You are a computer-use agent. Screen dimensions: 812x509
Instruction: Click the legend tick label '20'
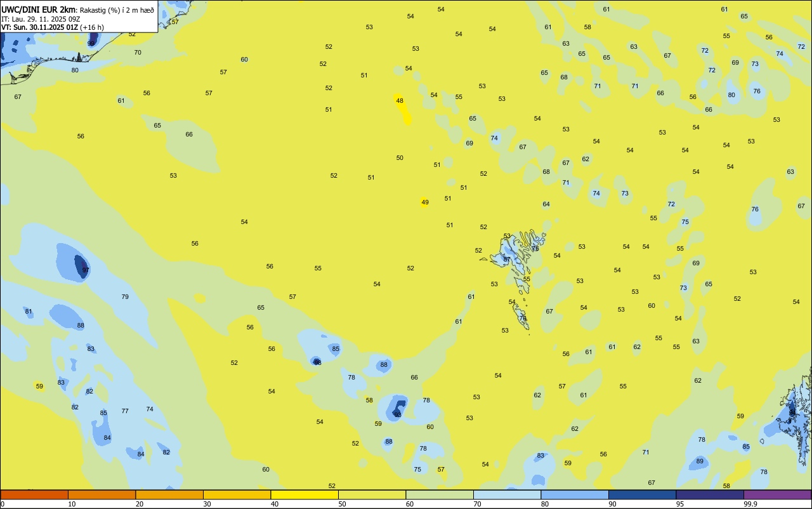click(x=140, y=504)
